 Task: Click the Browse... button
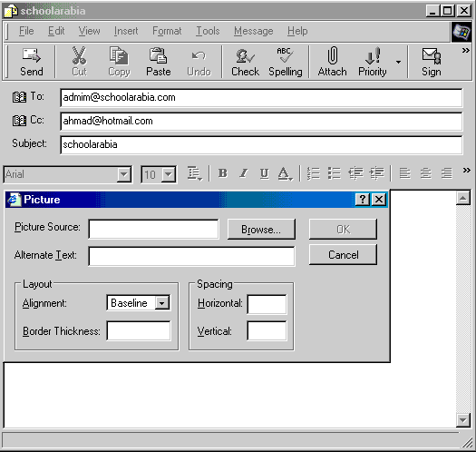pyautogui.click(x=261, y=230)
